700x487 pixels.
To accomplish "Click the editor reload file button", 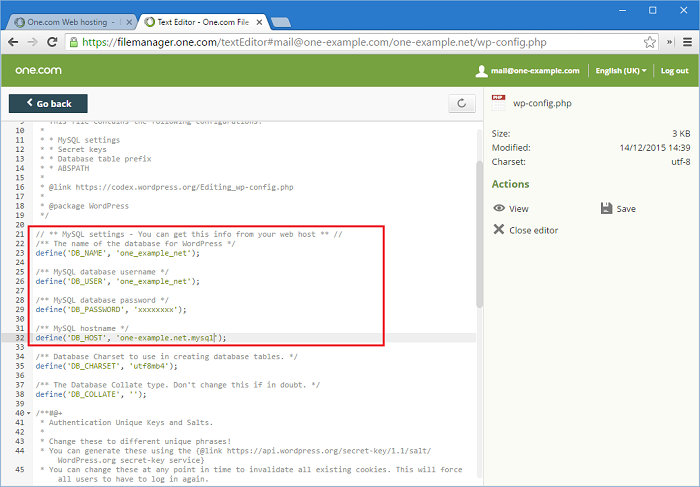I will pos(462,104).
